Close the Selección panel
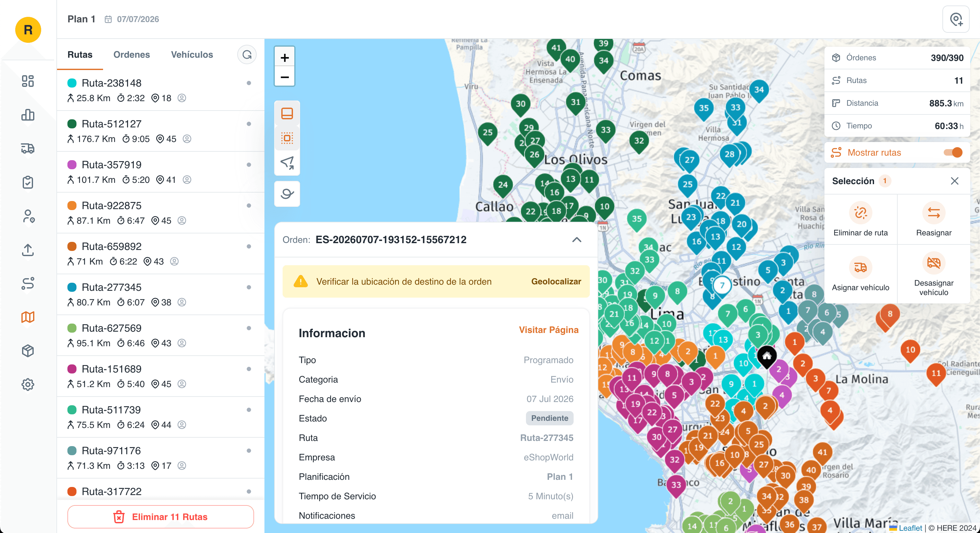 pyautogui.click(x=954, y=181)
